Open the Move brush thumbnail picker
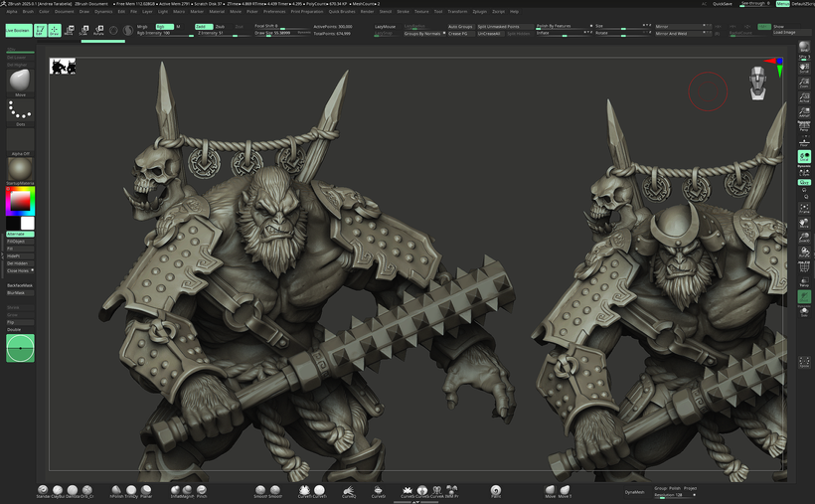This screenshot has width=815, height=504. (x=20, y=81)
